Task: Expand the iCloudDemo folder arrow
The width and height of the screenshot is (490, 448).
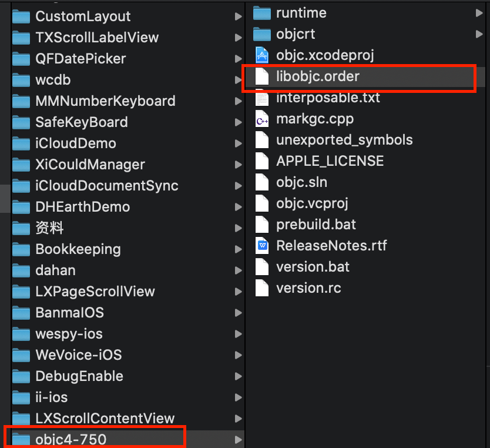Action: tap(239, 143)
